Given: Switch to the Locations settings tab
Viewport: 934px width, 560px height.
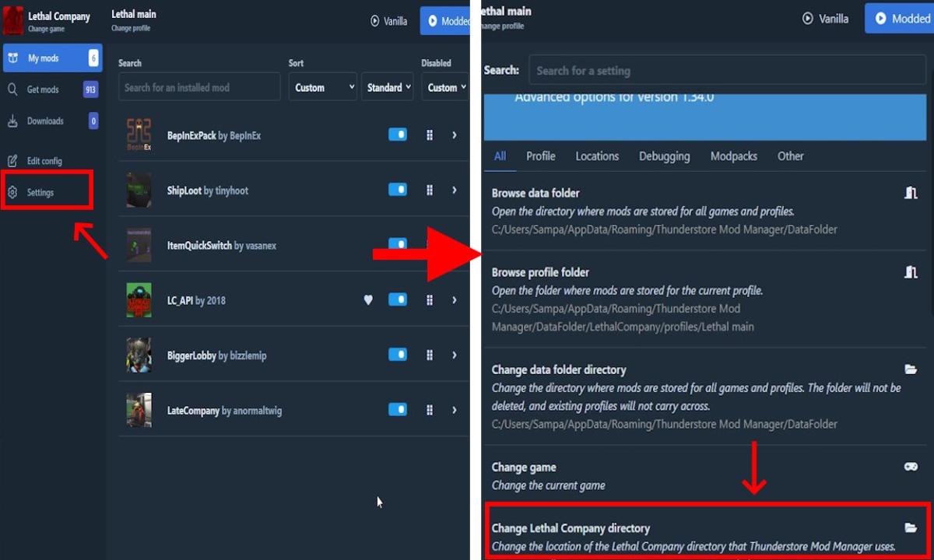Looking at the screenshot, I should [597, 156].
